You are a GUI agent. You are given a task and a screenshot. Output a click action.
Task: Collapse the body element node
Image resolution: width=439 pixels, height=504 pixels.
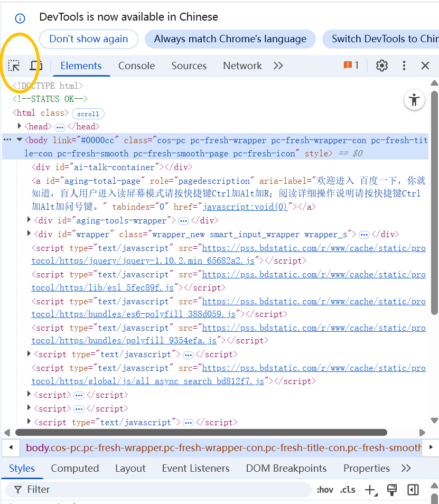pos(20,139)
